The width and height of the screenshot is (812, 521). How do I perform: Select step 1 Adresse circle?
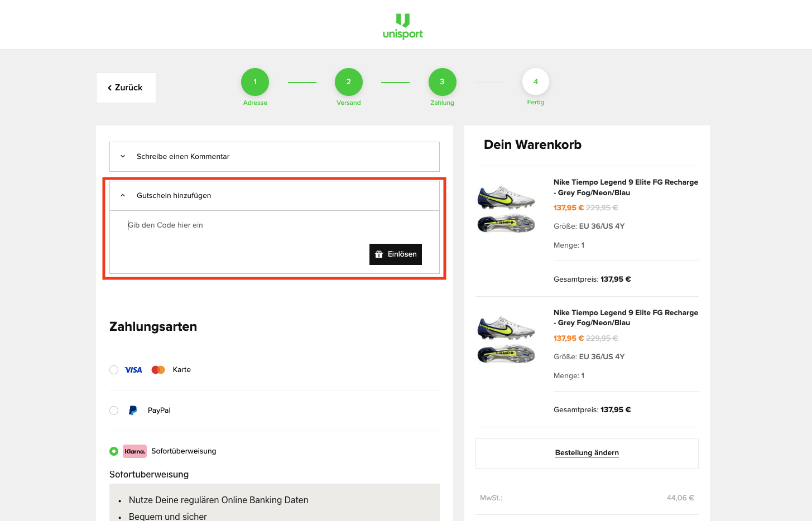[x=255, y=82]
